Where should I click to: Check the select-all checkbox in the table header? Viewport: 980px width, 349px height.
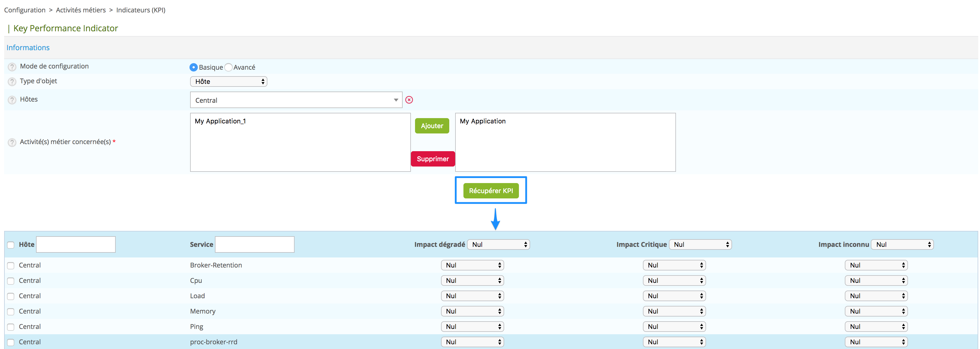click(11, 245)
